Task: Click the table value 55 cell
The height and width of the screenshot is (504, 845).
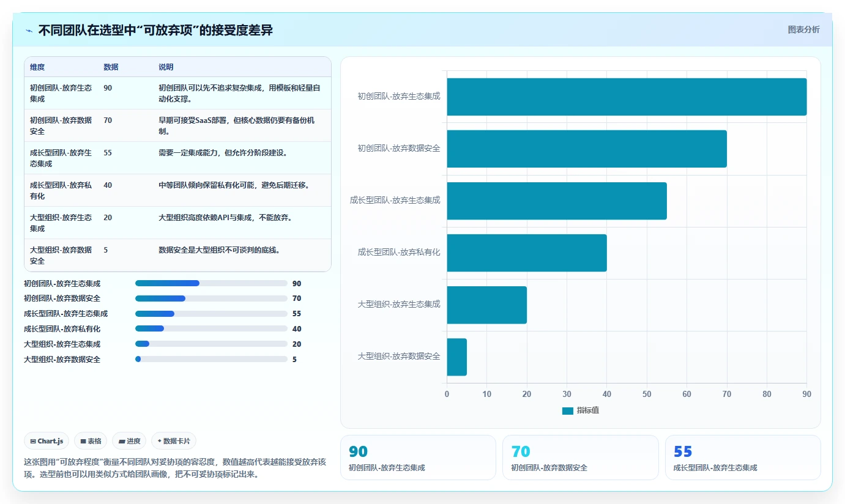Action: pyautogui.click(x=108, y=153)
